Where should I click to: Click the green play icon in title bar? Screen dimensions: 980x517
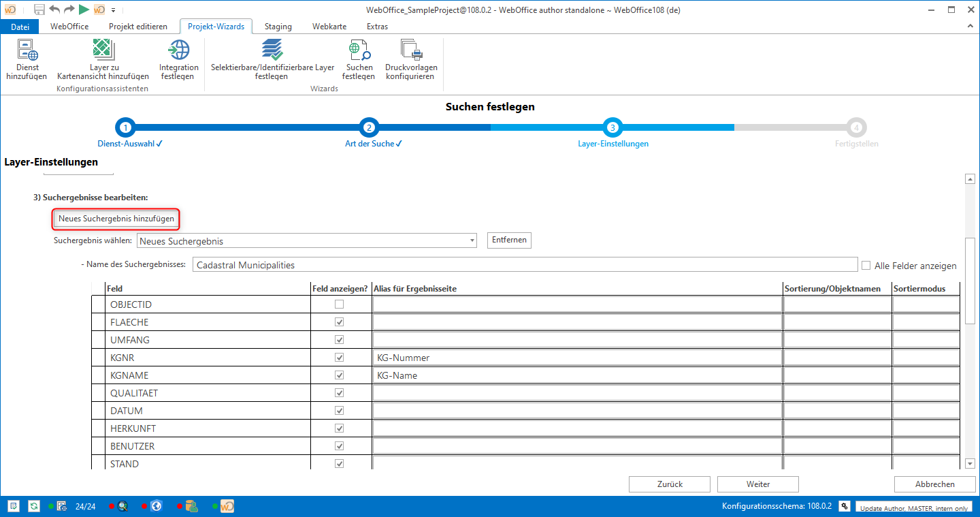[x=84, y=10]
